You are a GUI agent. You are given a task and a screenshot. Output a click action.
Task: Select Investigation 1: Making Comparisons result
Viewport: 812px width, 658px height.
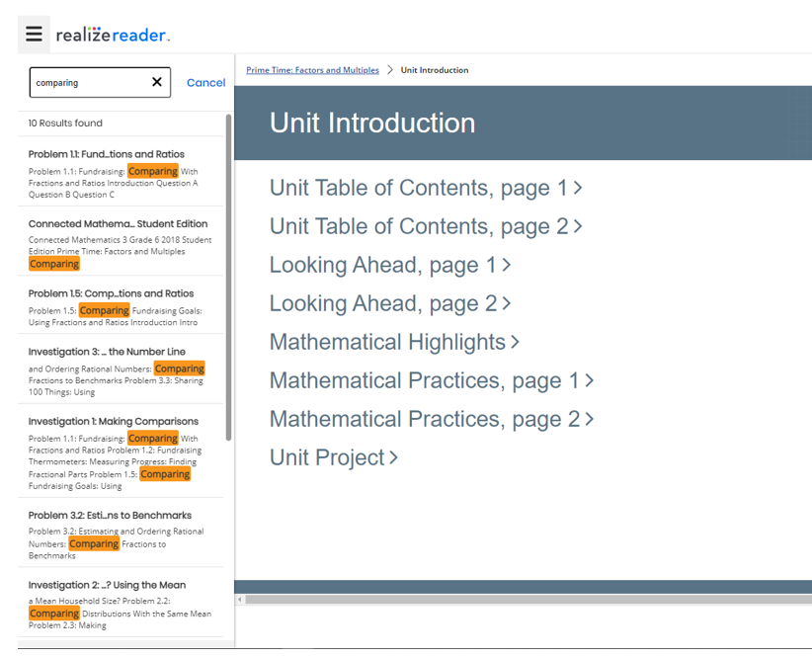point(113,421)
